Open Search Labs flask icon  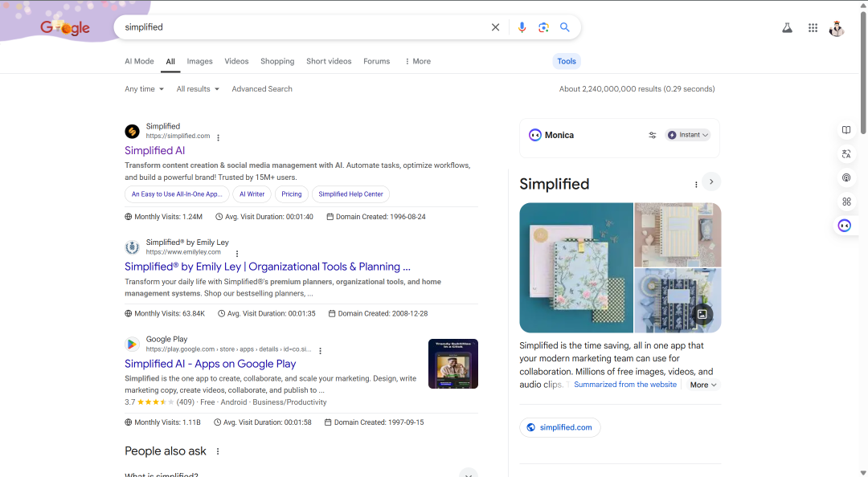(787, 27)
